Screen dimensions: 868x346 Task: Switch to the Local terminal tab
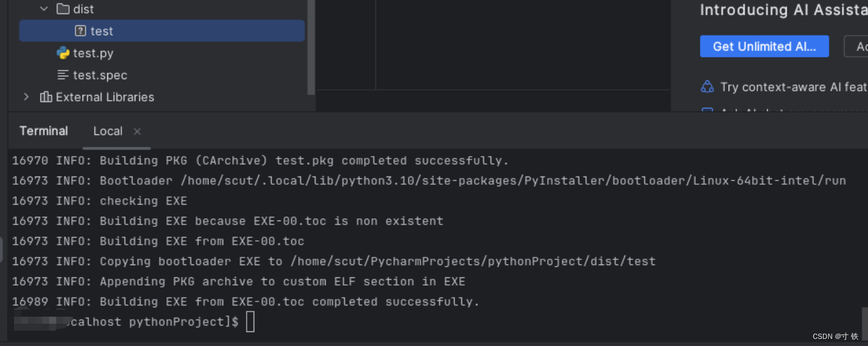pyautogui.click(x=108, y=131)
